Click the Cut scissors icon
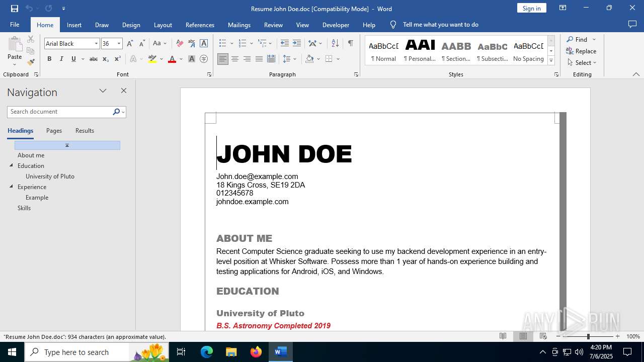 [31, 39]
